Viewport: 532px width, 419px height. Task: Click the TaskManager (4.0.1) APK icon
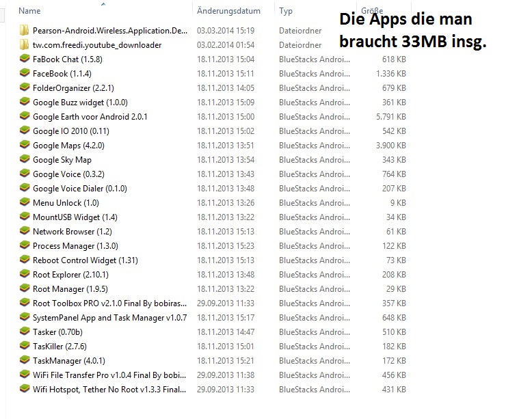click(x=25, y=360)
